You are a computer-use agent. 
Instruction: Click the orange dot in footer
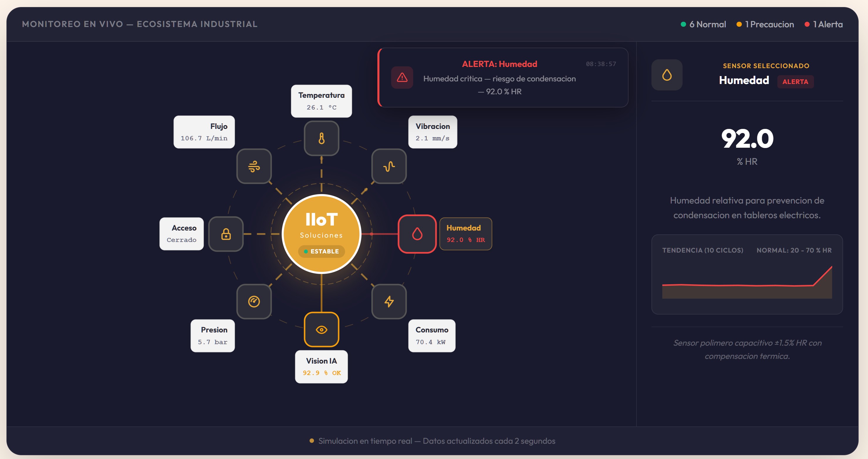pos(312,440)
